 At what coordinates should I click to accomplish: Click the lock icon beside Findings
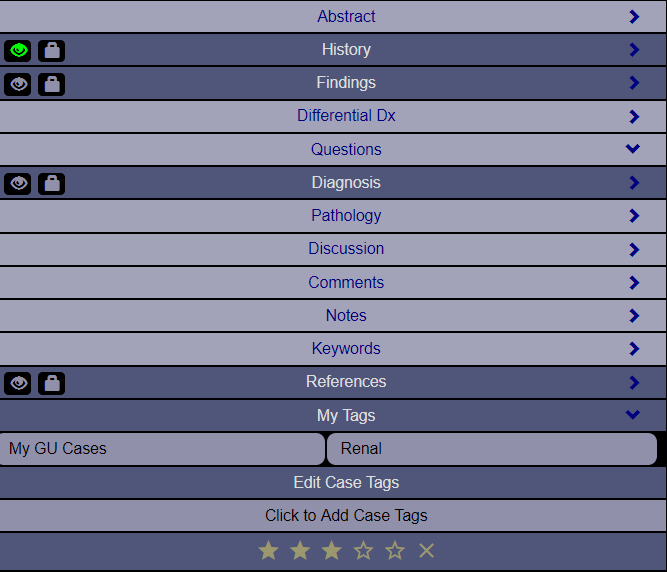click(51, 84)
